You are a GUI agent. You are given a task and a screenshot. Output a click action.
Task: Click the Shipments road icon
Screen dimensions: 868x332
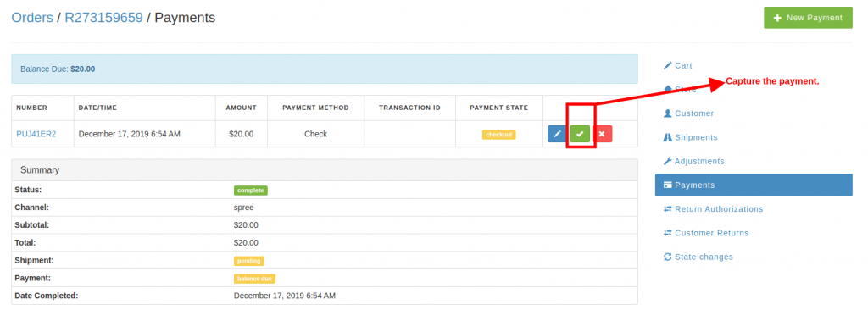point(667,137)
